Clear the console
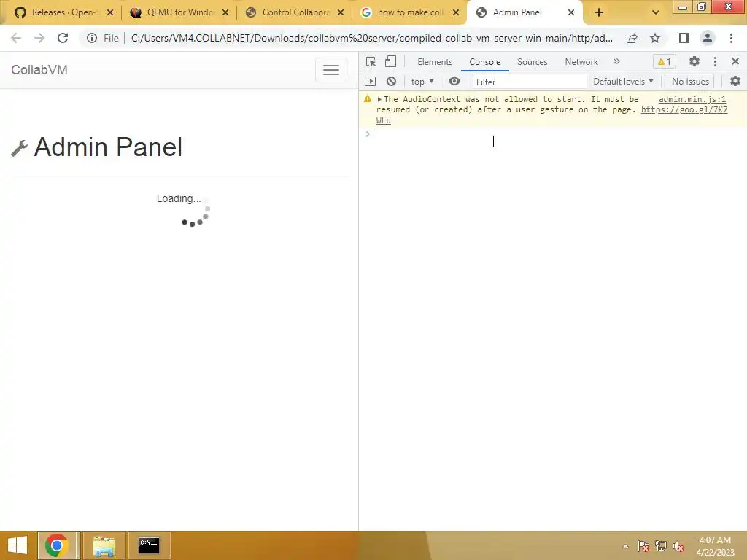The width and height of the screenshot is (747, 560). (391, 82)
